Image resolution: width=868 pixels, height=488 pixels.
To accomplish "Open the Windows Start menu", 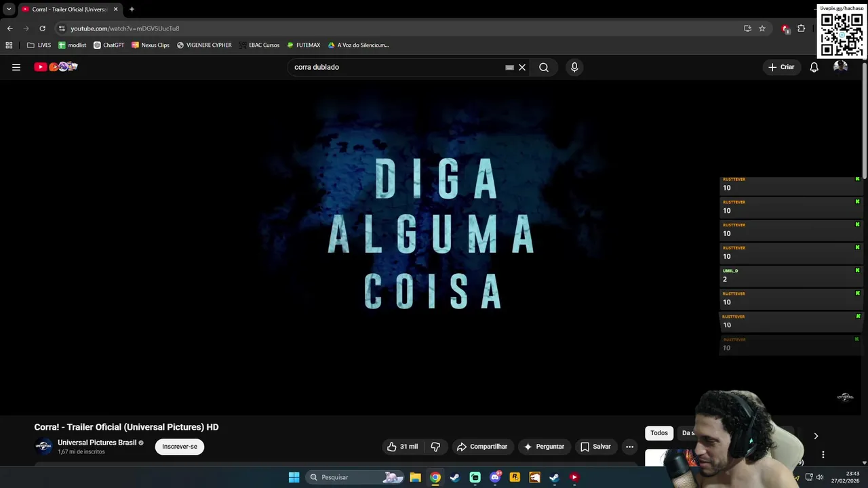I will point(294,477).
